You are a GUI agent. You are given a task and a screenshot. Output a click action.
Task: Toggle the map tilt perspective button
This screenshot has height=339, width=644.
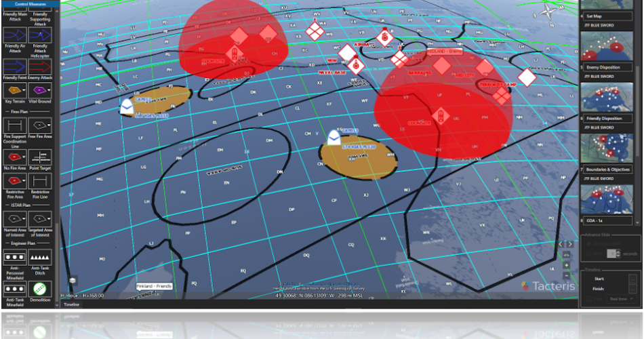tap(566, 255)
